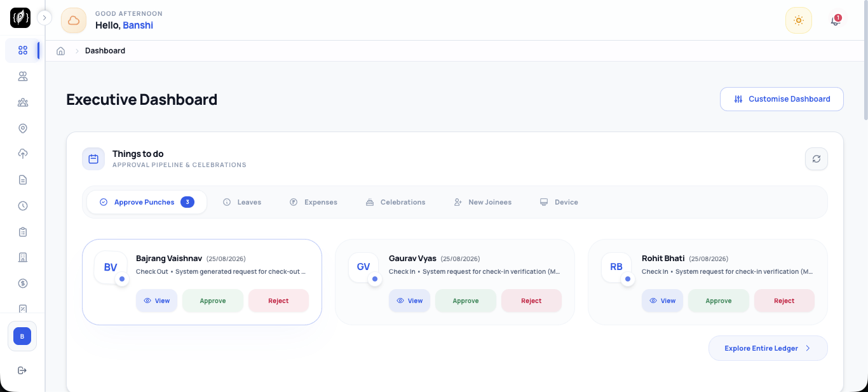Click the calendar icon beside Things to do
The width and height of the screenshot is (868, 392).
93,159
